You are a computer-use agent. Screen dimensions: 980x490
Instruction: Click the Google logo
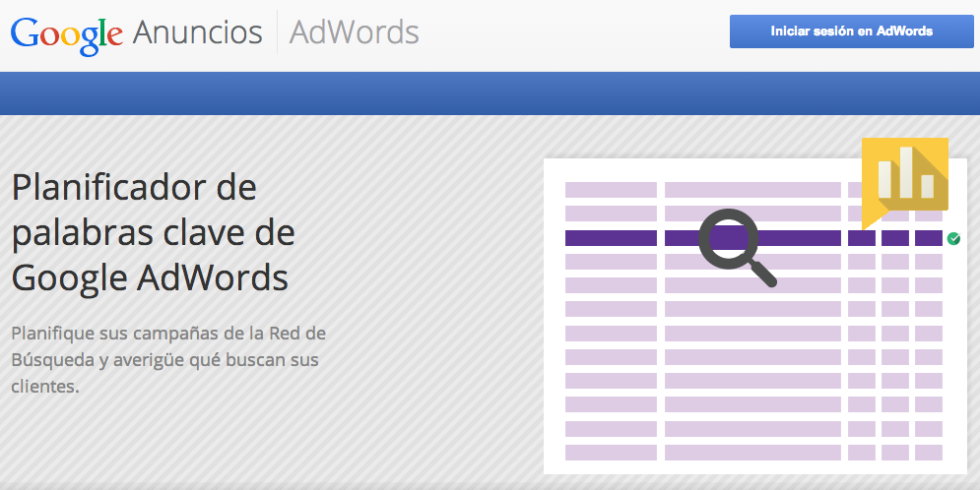click(67, 35)
